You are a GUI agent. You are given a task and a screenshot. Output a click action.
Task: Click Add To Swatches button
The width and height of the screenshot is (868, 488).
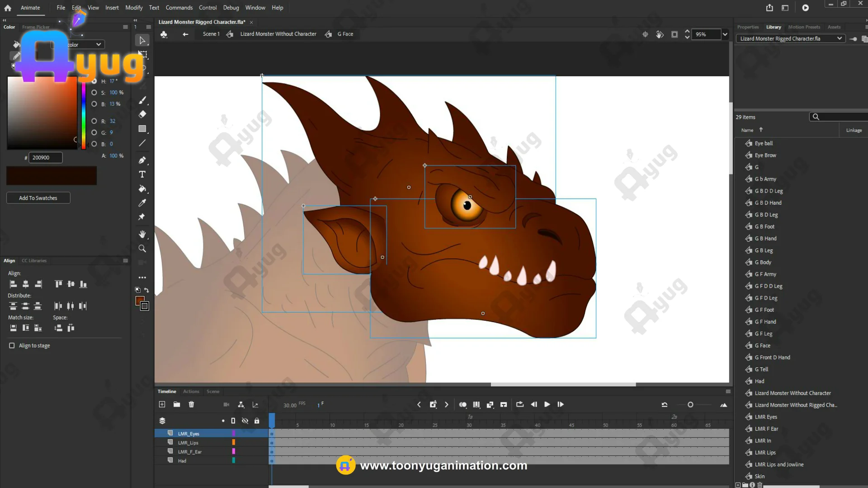[38, 198]
